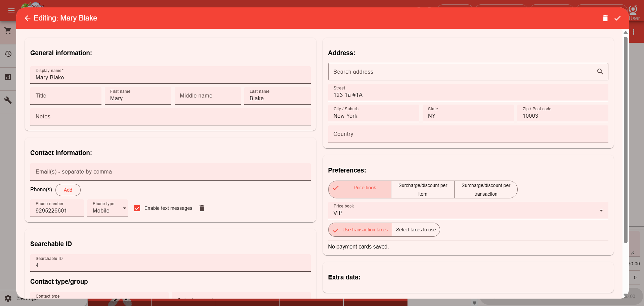The image size is (644, 306).
Task: Click the Notes field
Action: coord(170,117)
